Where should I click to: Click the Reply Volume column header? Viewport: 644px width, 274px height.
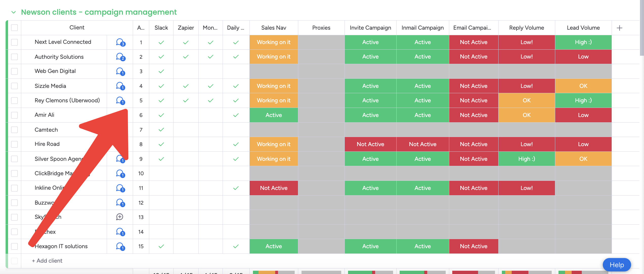click(526, 28)
